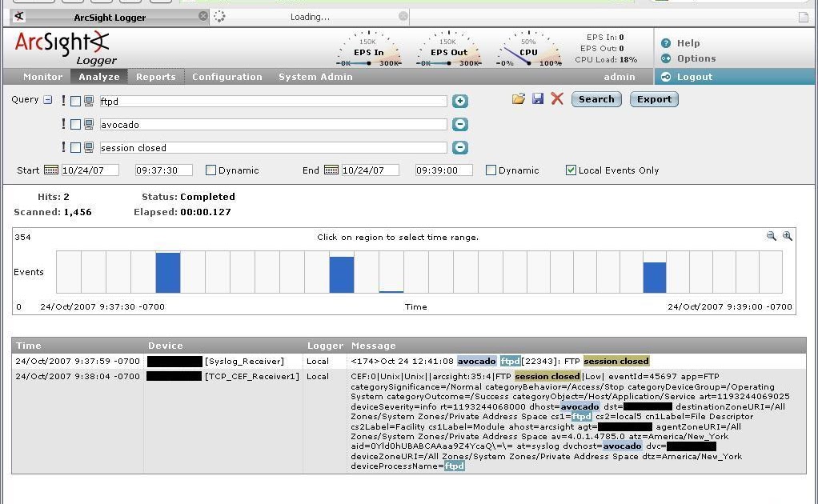Remove the avocado query row using its minus icon
This screenshot has height=504, width=818.
[459, 124]
